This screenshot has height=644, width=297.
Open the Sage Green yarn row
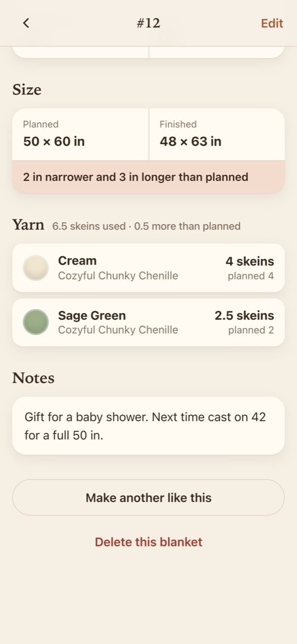click(x=148, y=322)
